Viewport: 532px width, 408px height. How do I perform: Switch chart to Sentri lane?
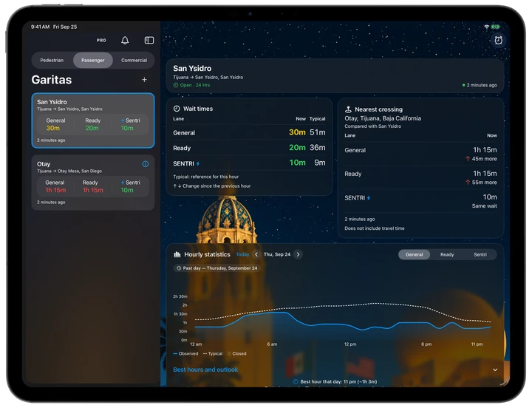pyautogui.click(x=480, y=254)
